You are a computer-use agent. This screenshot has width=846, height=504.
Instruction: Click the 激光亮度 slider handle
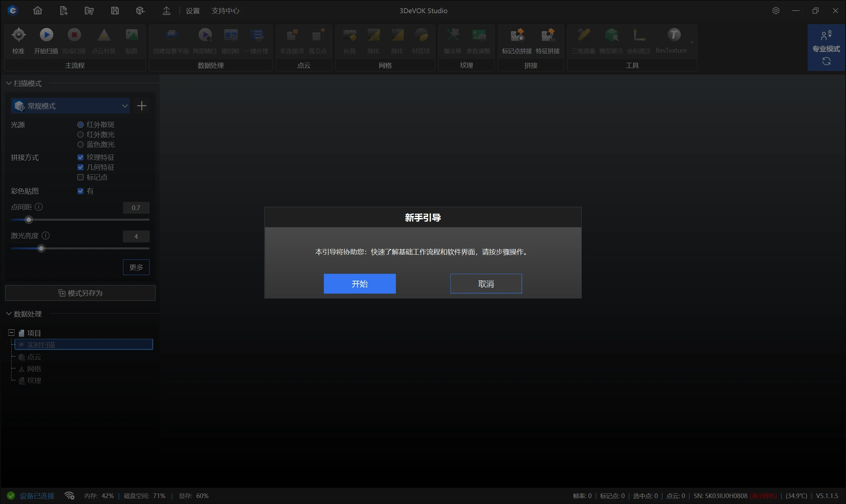pyautogui.click(x=41, y=249)
